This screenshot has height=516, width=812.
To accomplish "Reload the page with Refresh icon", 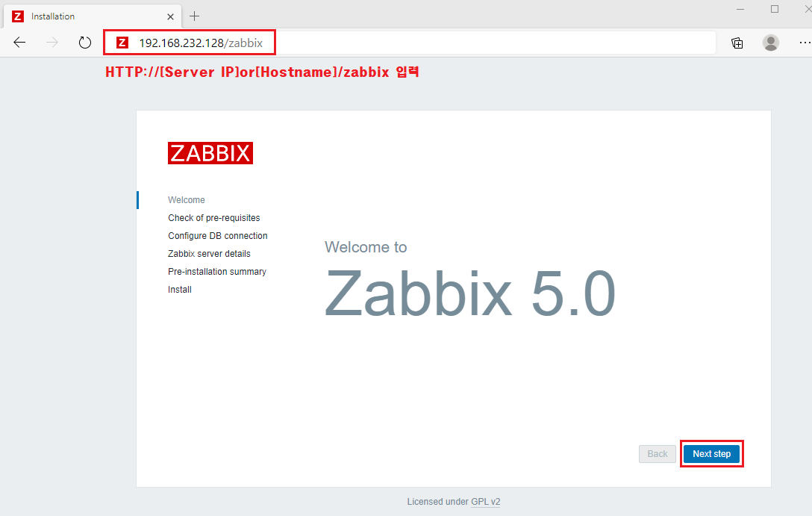I will (85, 43).
